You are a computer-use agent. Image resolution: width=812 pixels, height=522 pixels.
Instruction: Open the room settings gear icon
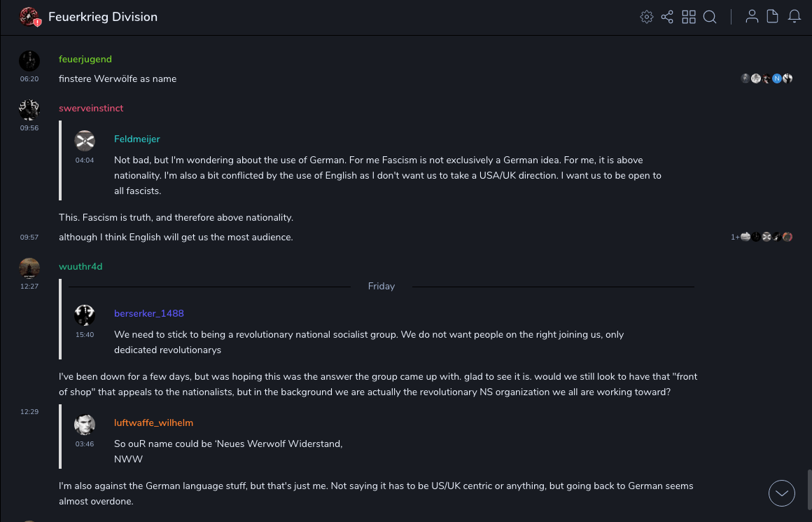click(647, 17)
